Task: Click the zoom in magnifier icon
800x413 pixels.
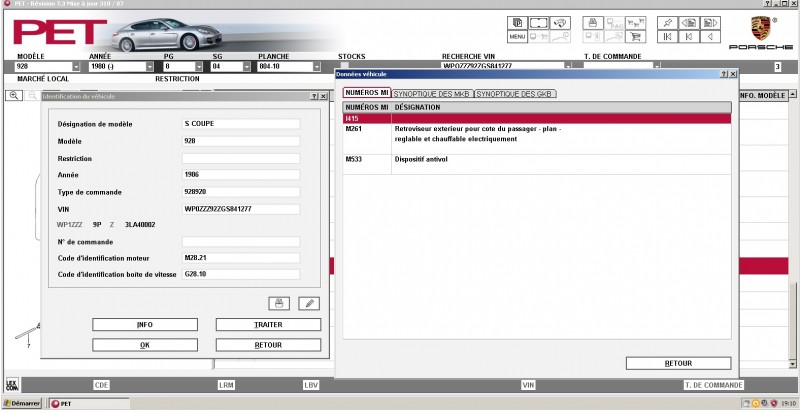Action: pos(14,95)
